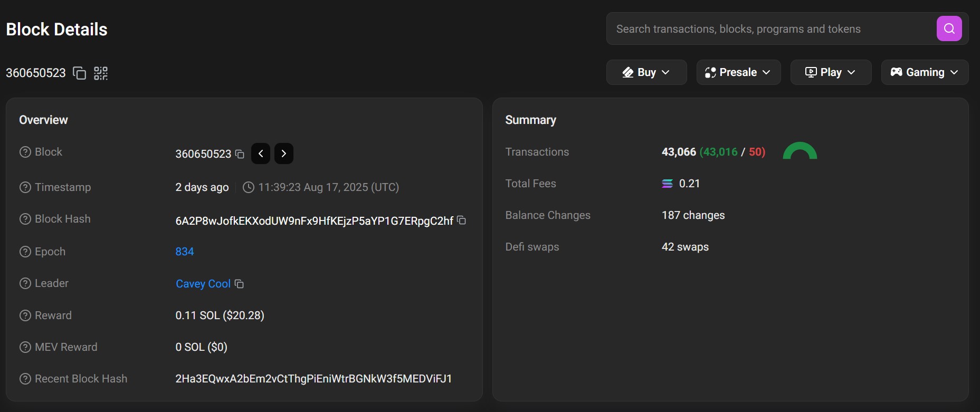Screen dimensions: 980x412
Task: Open the QR code for this block
Action: tap(100, 73)
